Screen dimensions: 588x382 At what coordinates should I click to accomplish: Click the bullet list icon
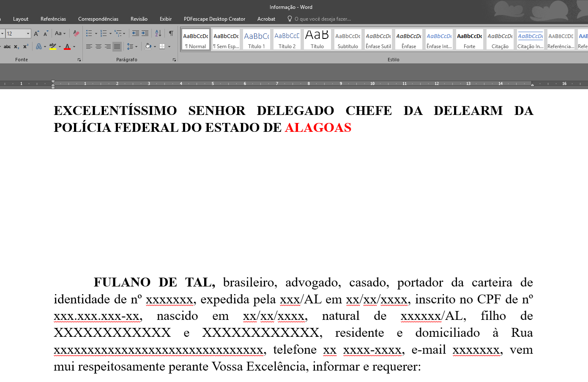point(89,33)
